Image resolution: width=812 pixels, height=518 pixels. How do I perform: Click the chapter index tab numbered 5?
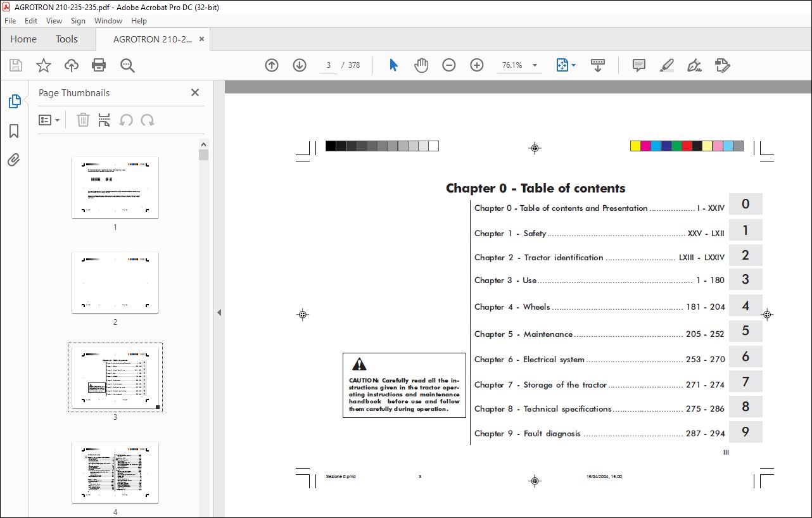745,331
